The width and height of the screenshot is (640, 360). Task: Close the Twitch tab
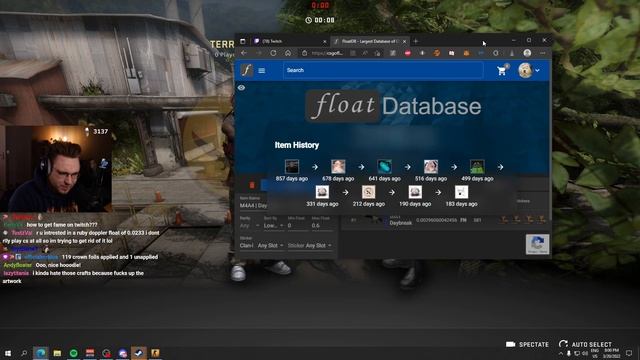pos(324,41)
